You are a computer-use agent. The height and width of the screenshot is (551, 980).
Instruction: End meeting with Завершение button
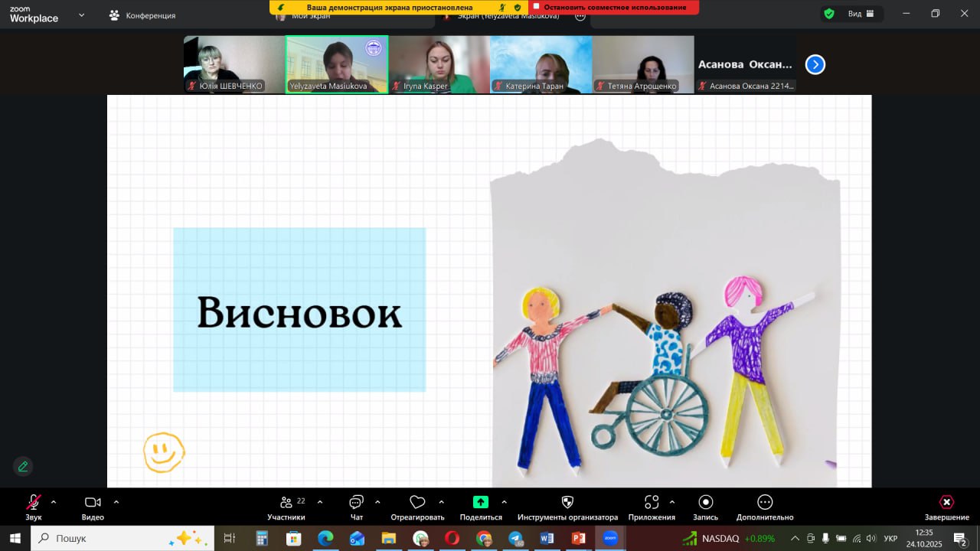pos(946,503)
